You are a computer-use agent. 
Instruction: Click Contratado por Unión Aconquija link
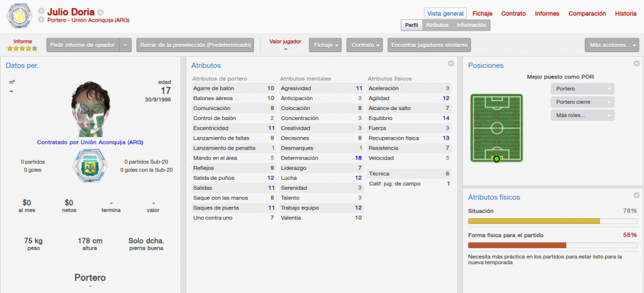click(x=90, y=142)
